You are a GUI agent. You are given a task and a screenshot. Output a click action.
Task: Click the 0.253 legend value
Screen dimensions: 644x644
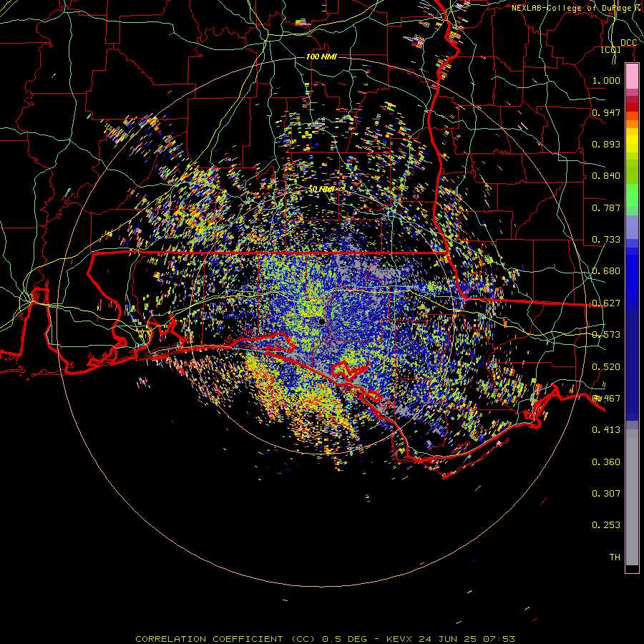pyautogui.click(x=606, y=525)
